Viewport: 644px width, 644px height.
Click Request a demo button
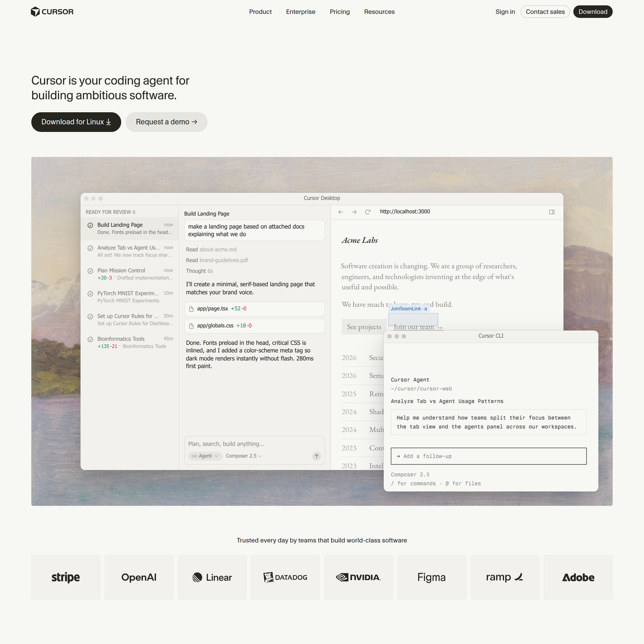click(x=167, y=122)
